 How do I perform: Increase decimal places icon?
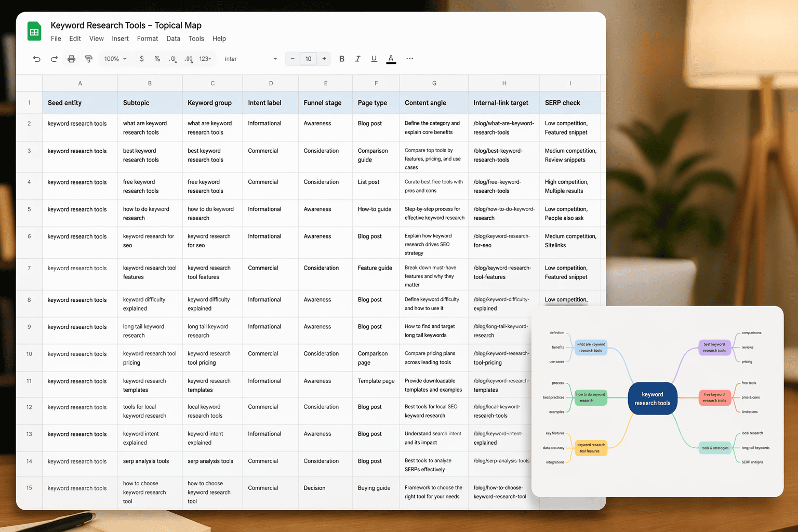click(188, 59)
